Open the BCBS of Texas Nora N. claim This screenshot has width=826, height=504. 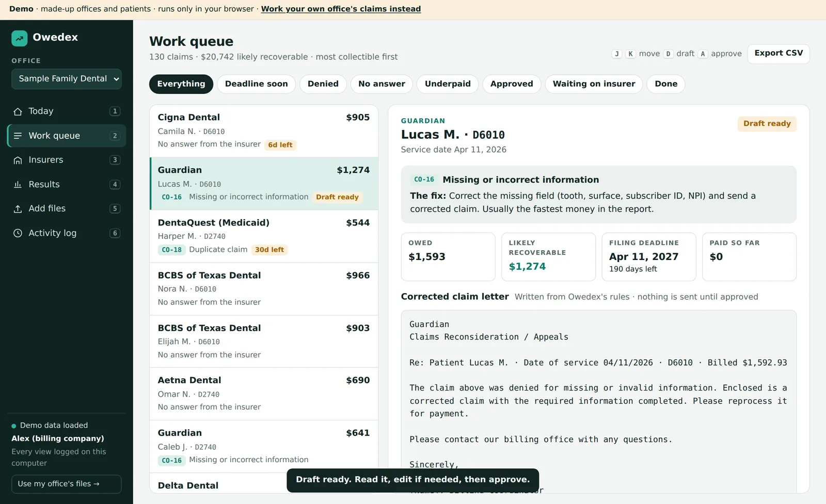click(264, 289)
